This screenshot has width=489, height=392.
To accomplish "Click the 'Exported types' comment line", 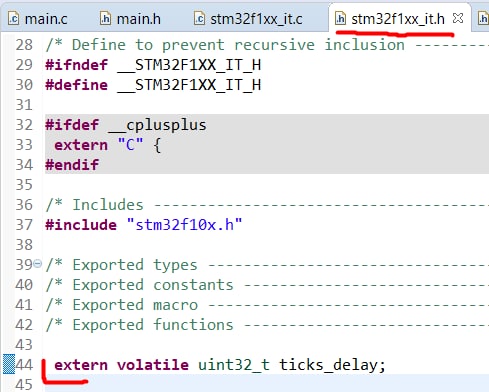I will (x=135, y=265).
